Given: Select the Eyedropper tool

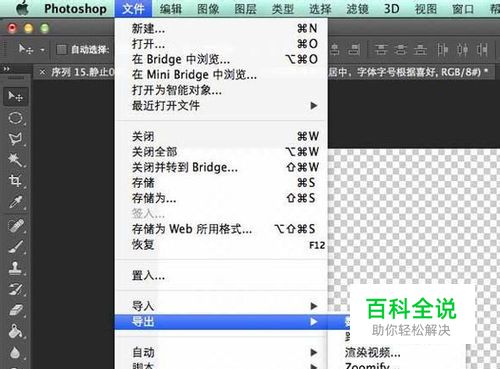Looking at the screenshot, I should (15, 202).
